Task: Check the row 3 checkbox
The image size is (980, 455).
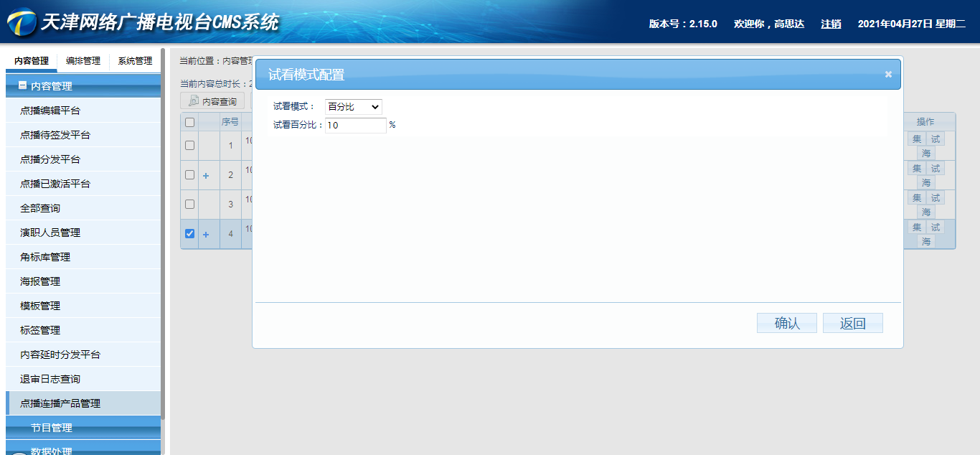Action: (x=189, y=204)
